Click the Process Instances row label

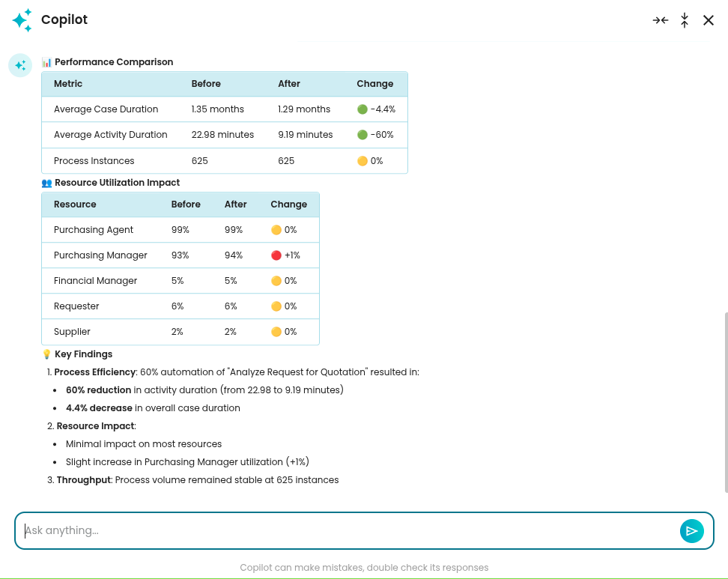[94, 161]
